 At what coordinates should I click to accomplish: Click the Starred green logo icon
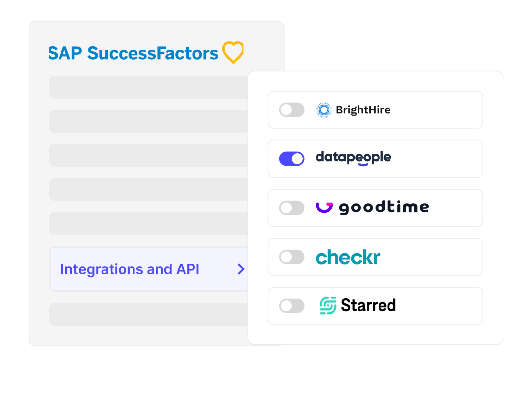point(328,305)
